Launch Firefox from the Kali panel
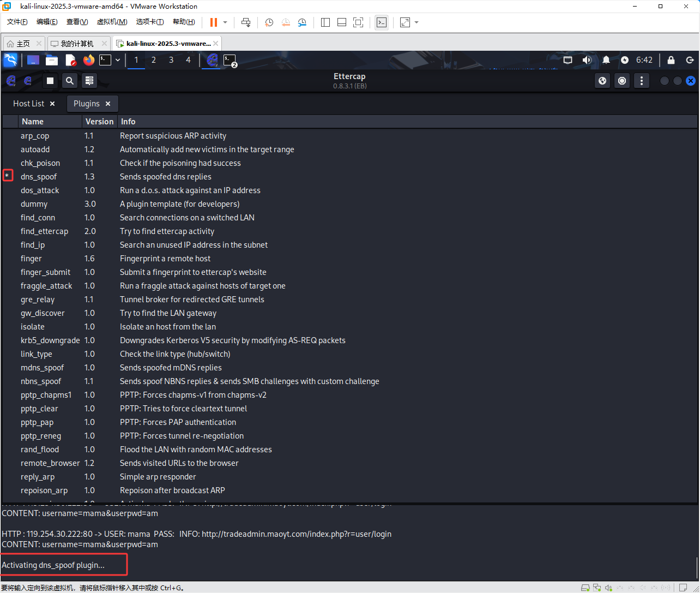The height and width of the screenshot is (593, 700). [x=88, y=60]
